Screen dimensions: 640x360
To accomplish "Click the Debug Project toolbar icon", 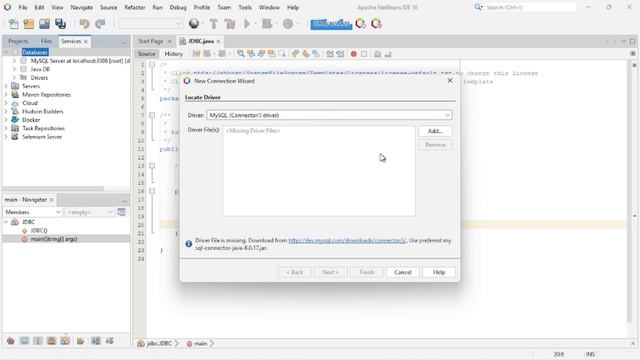I will 267,24.
